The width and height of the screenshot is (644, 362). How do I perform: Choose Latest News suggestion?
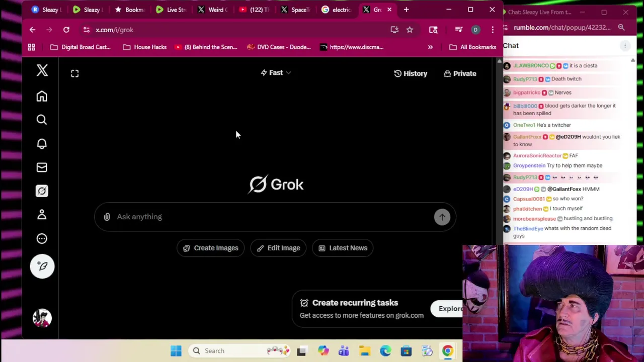point(343,248)
